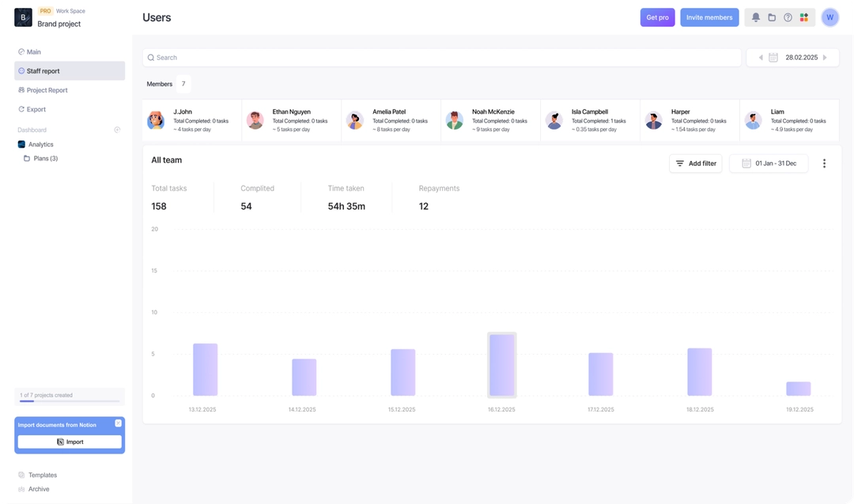
Task: Select the highlighted 16.12.2025 chart bar
Action: point(501,365)
